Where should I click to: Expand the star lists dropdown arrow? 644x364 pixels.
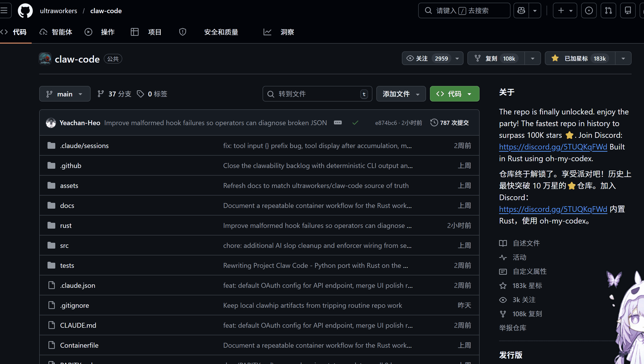pyautogui.click(x=623, y=58)
